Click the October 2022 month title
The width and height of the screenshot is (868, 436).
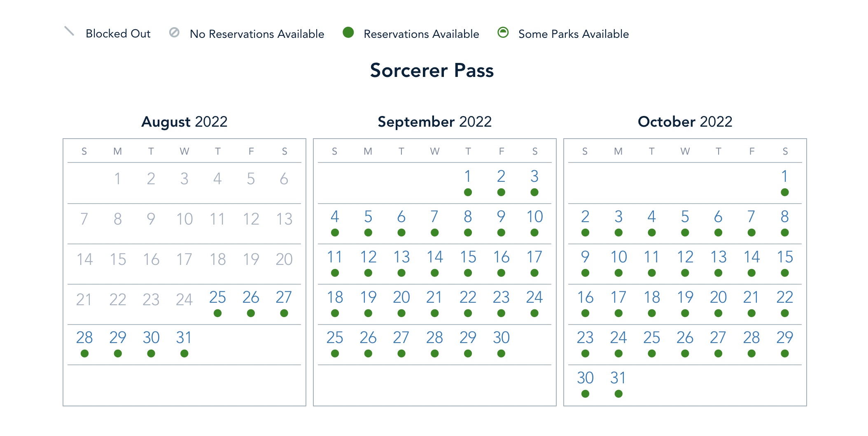[685, 122]
